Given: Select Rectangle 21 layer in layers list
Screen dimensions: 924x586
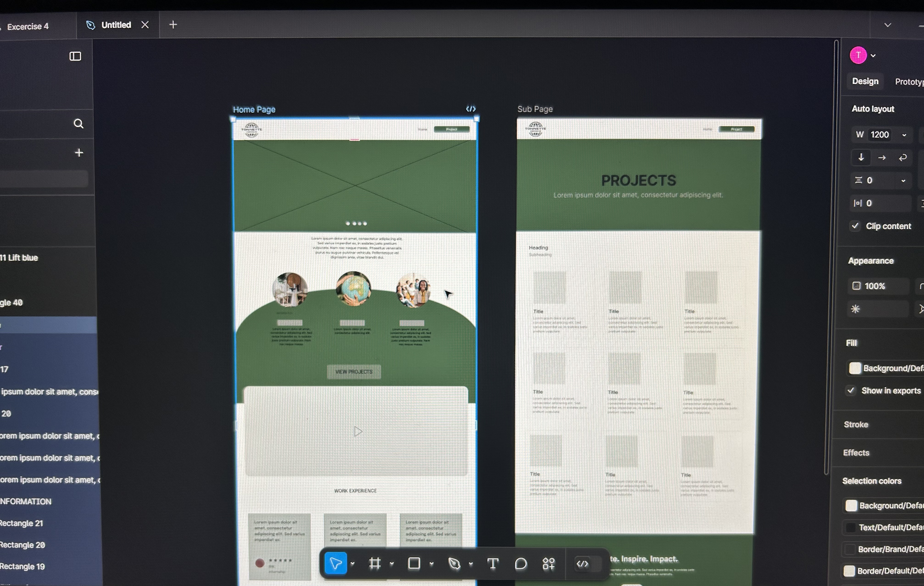Looking at the screenshot, I should (x=22, y=523).
